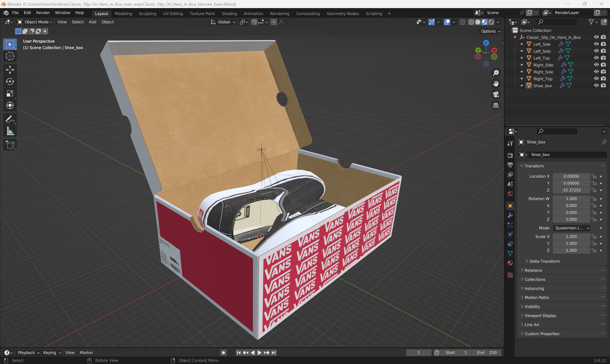The image size is (610, 364).
Task: Open the Modifiers wrench properties tab
Action: point(510,215)
